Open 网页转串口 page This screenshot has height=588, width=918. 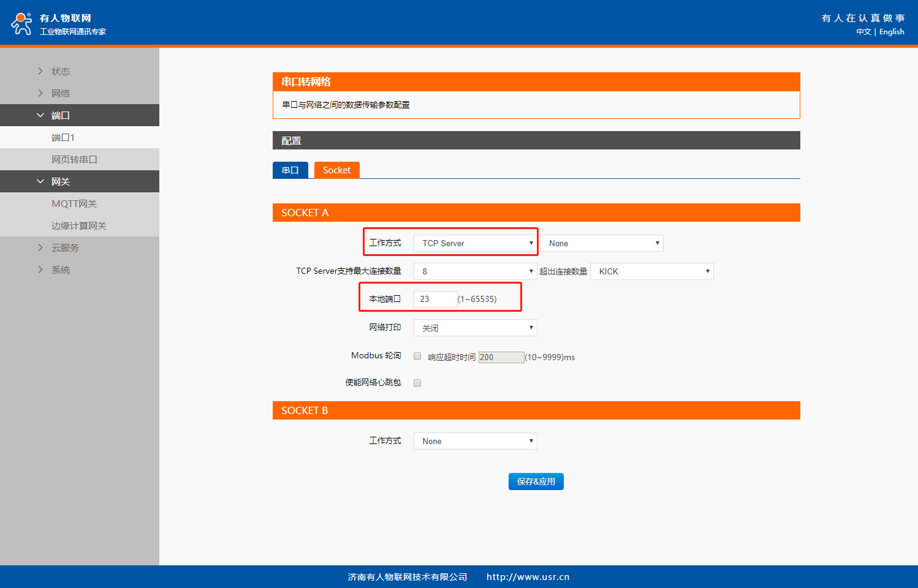74,159
